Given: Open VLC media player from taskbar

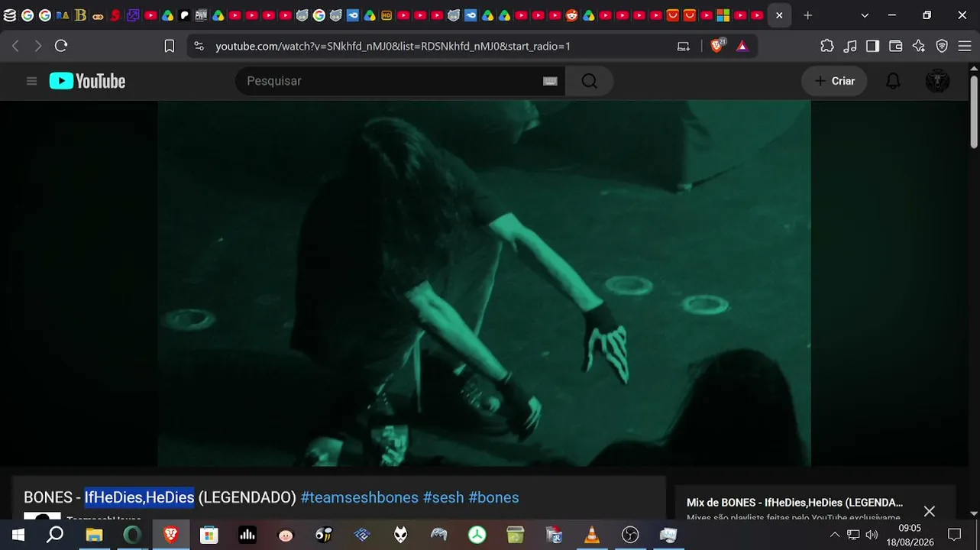Looking at the screenshot, I should click(592, 535).
